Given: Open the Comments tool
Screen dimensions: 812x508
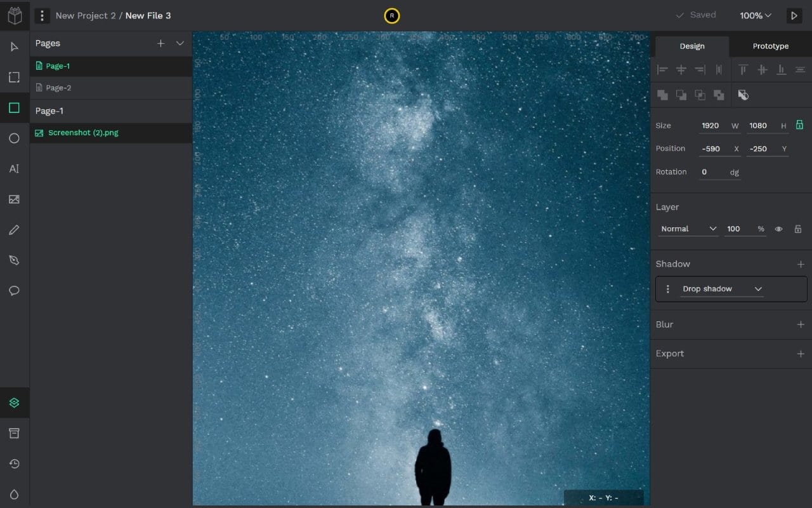Looking at the screenshot, I should click(x=14, y=291).
